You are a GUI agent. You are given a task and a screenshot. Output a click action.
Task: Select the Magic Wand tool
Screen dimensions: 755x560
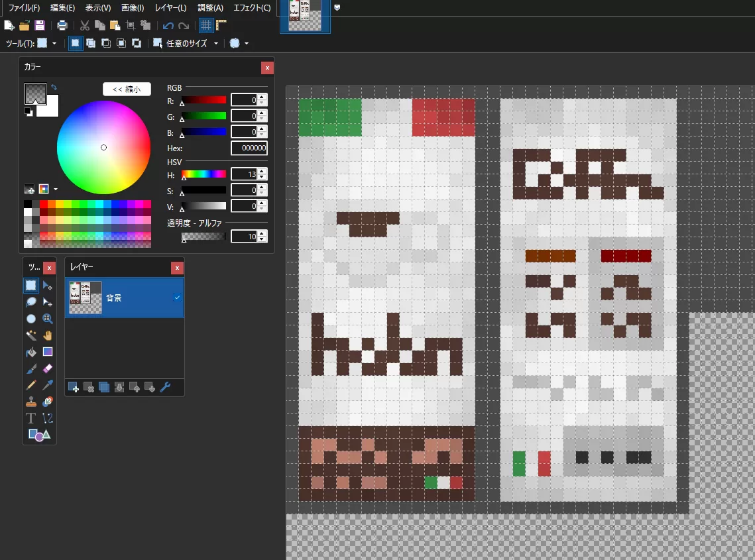click(x=30, y=335)
